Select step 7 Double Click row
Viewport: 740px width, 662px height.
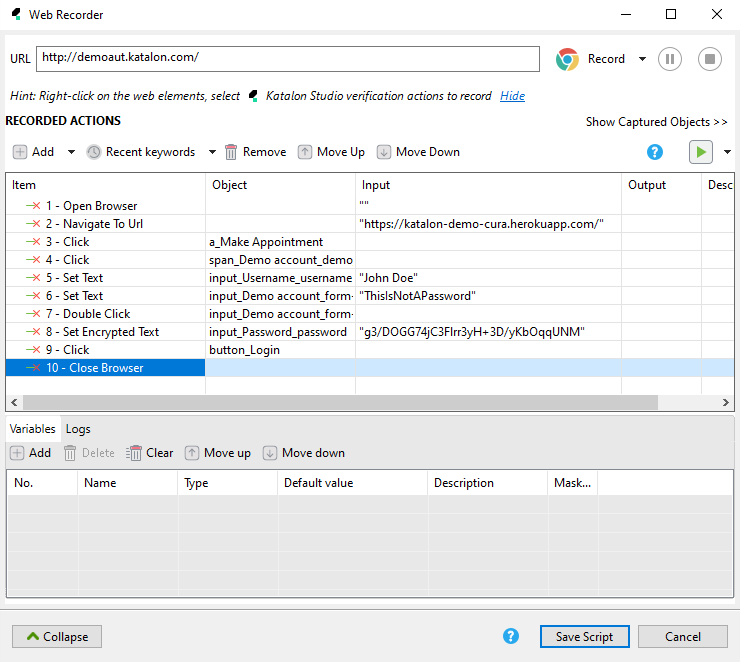click(106, 314)
